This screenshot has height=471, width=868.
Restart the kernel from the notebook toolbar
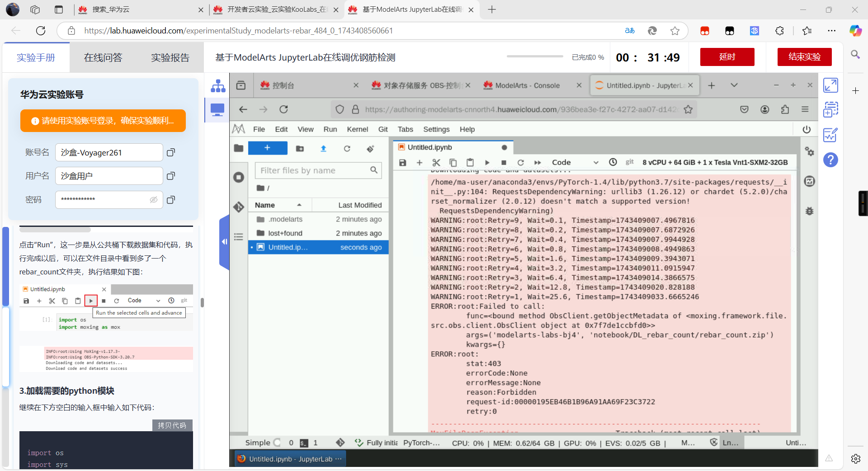[520, 162]
